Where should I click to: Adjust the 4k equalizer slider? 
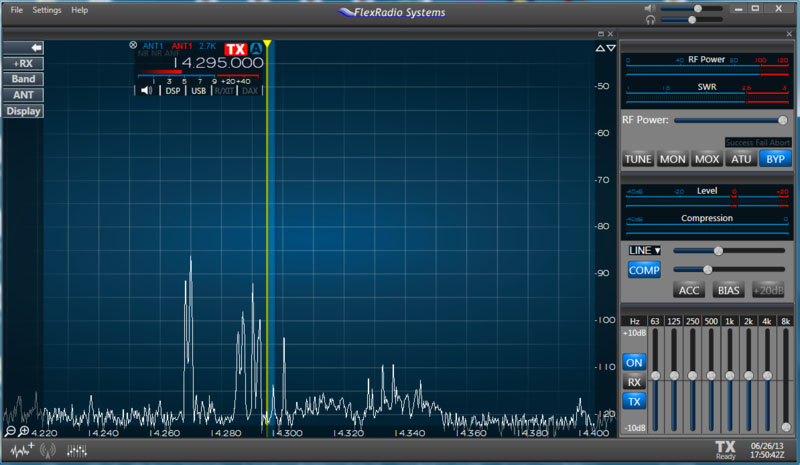tap(767, 376)
